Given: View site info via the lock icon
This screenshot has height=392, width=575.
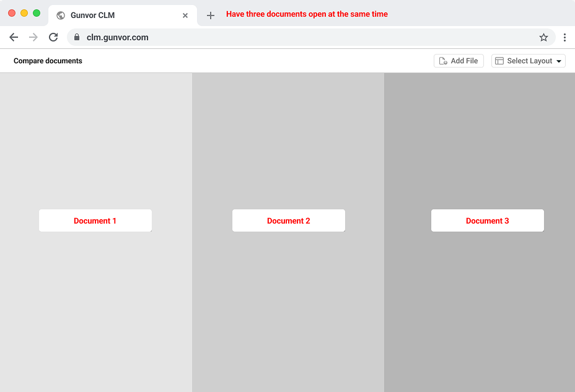Looking at the screenshot, I should click(77, 37).
